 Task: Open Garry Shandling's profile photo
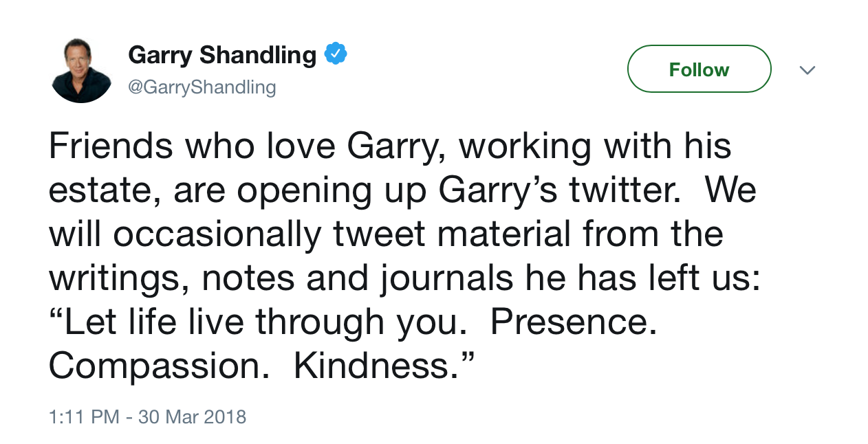click(81, 71)
